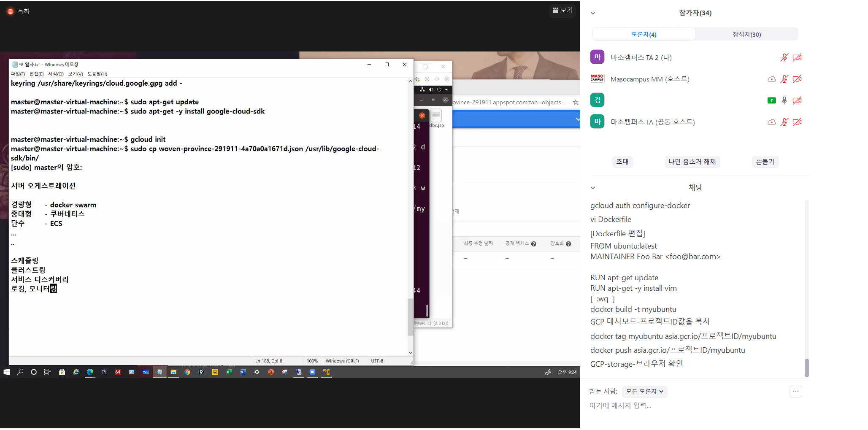This screenshot has width=868, height=430.
Task: Click the chat message input field
Action: tap(675, 406)
